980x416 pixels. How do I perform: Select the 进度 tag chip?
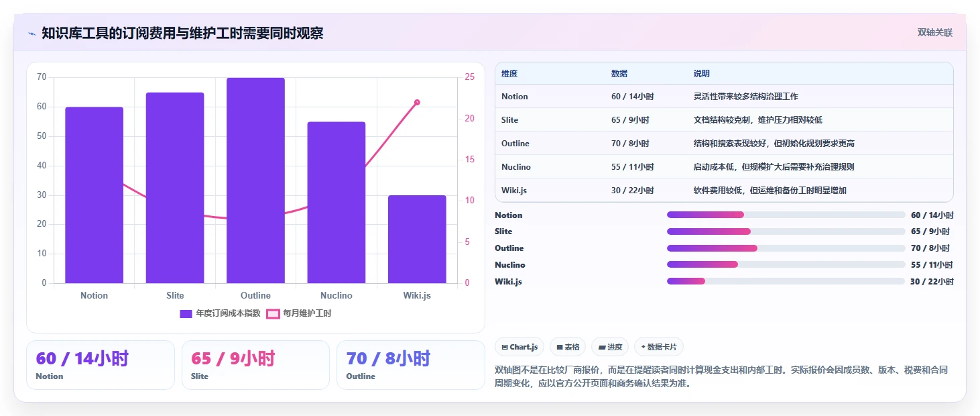coord(610,347)
